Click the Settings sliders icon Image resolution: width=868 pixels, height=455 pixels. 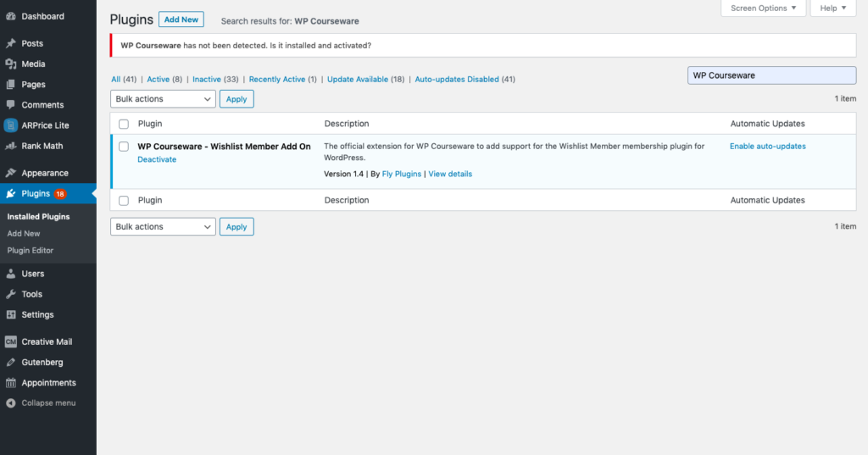10,314
